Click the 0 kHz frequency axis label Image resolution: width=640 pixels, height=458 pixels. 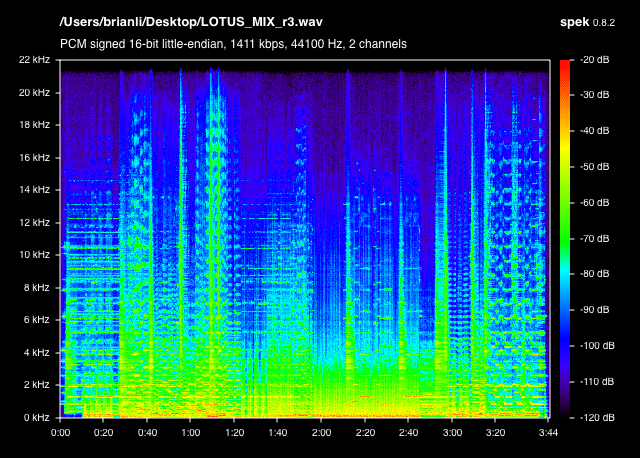[36, 418]
